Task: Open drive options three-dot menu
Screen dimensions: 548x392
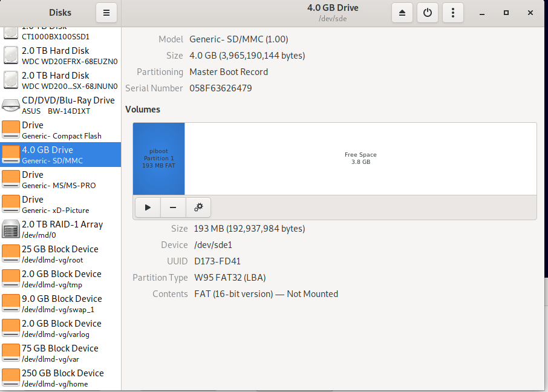Action: pyautogui.click(x=453, y=13)
